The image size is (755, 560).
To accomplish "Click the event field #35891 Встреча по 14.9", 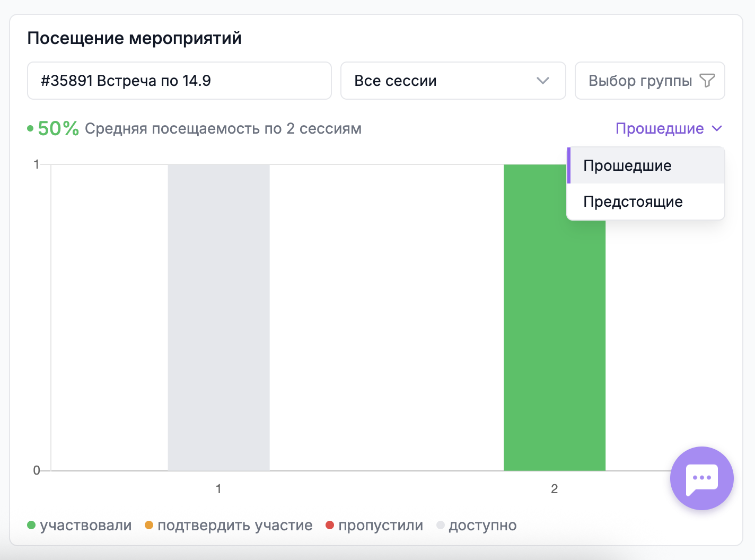I will (x=179, y=81).
